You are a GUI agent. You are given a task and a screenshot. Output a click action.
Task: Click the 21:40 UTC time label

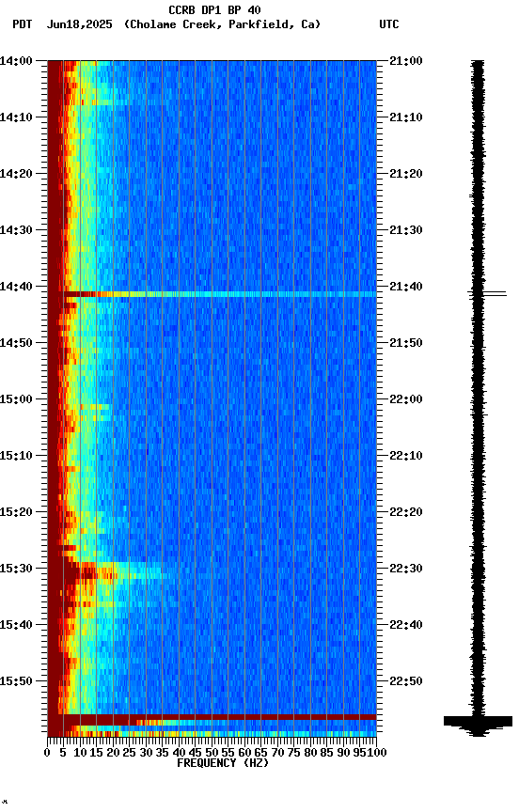[x=406, y=287]
